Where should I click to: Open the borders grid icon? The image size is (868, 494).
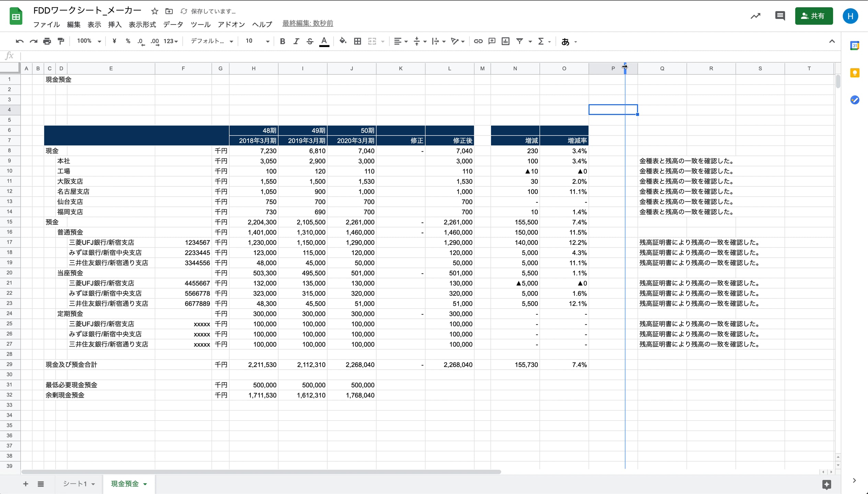[357, 42]
